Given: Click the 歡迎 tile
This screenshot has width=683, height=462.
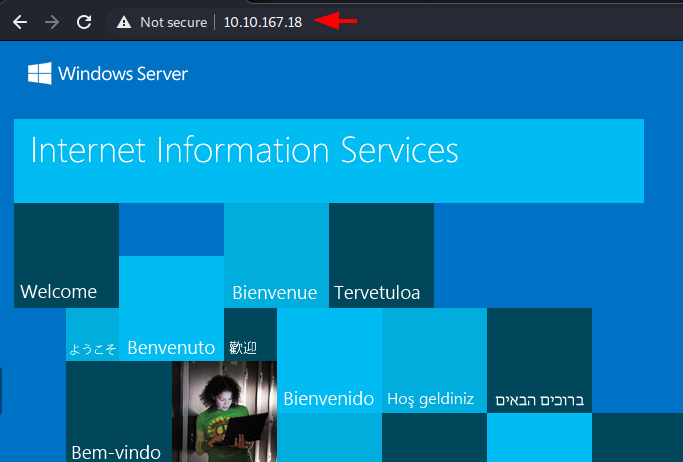Looking at the screenshot, I should coord(250,334).
